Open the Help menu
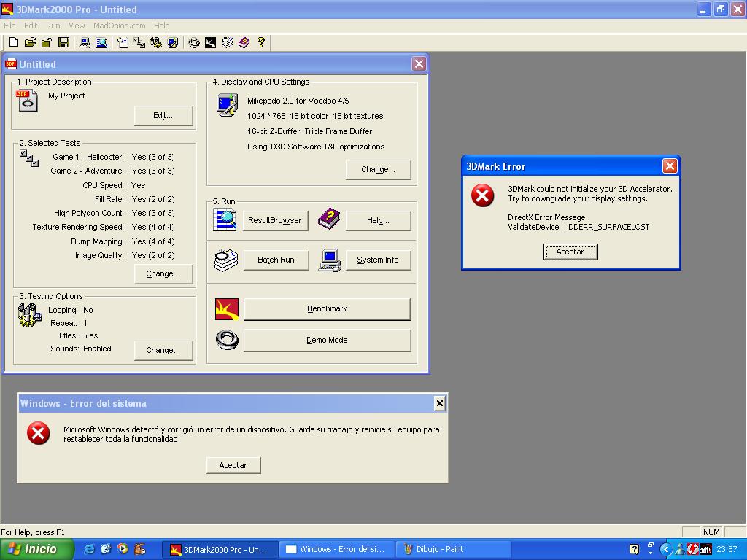The image size is (747, 560). click(x=161, y=26)
